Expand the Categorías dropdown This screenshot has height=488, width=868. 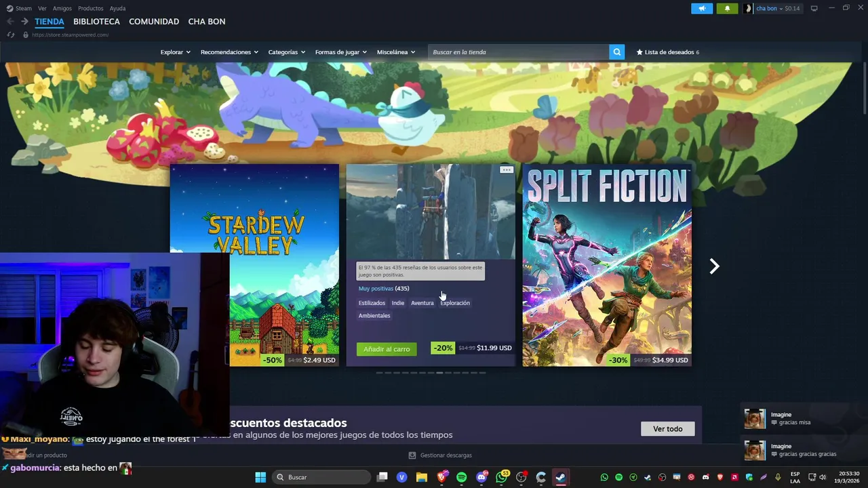tap(286, 52)
